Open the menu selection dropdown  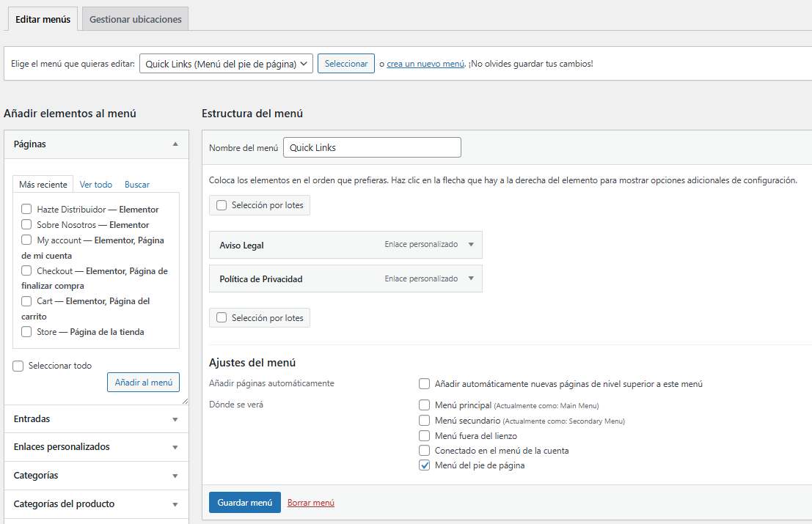click(226, 64)
